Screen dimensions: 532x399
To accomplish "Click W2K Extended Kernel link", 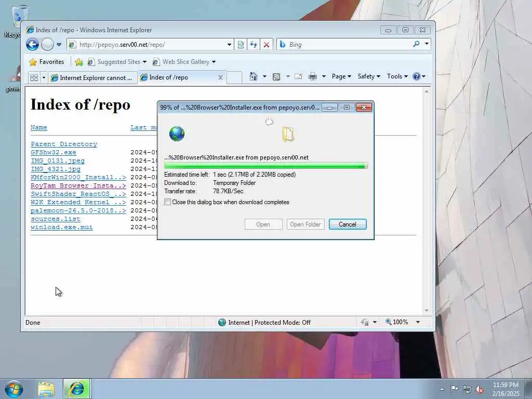I will tap(78, 202).
